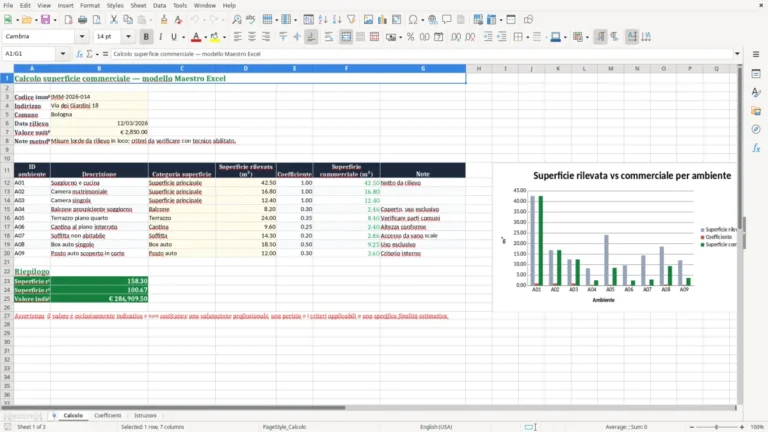Click row 11 header
768x432 pixels.
click(x=7, y=170)
